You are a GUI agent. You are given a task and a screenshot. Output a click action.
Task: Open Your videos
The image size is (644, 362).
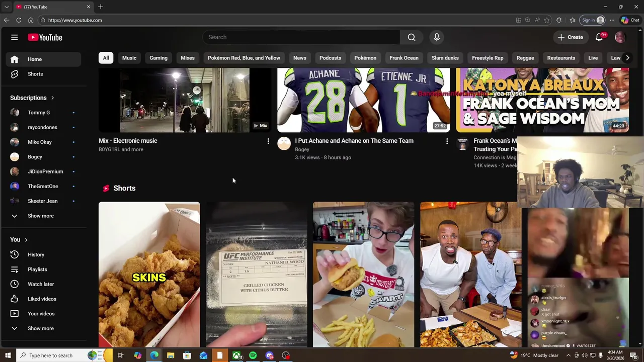tap(43, 314)
